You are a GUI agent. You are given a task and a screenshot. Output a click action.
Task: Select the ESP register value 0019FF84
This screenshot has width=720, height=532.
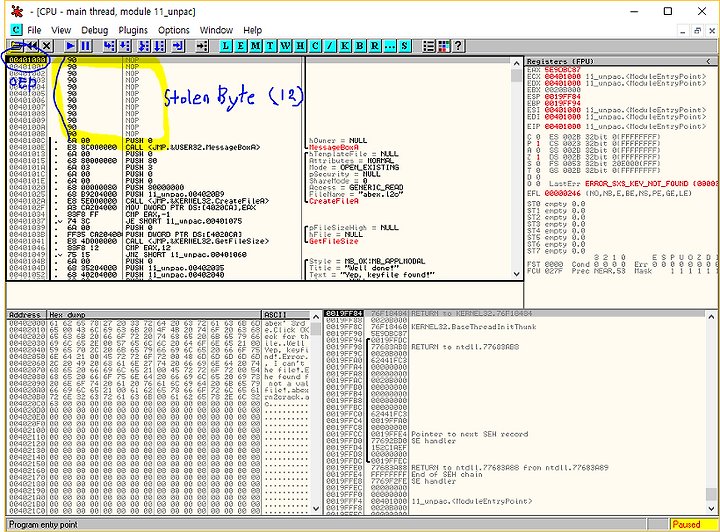[562, 97]
